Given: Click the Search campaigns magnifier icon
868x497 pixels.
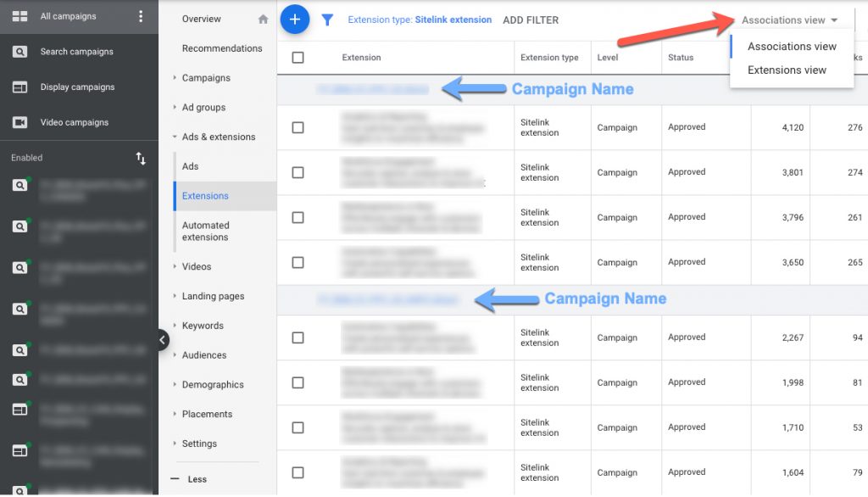Looking at the screenshot, I should pyautogui.click(x=19, y=52).
